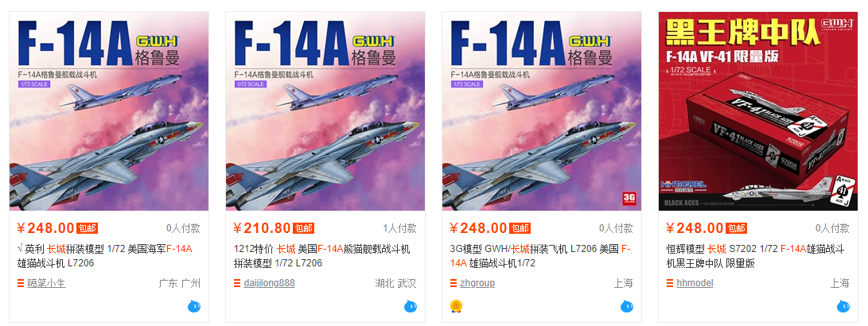Click the blue chat icon in the ¥248.00 Guangzhou listing
The width and height of the screenshot is (868, 326).
pos(194,306)
